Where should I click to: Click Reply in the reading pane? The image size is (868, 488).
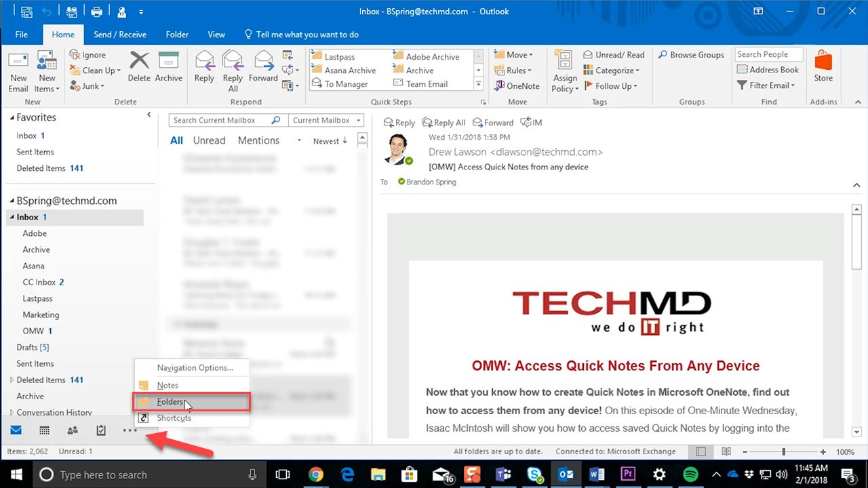[x=399, y=123]
